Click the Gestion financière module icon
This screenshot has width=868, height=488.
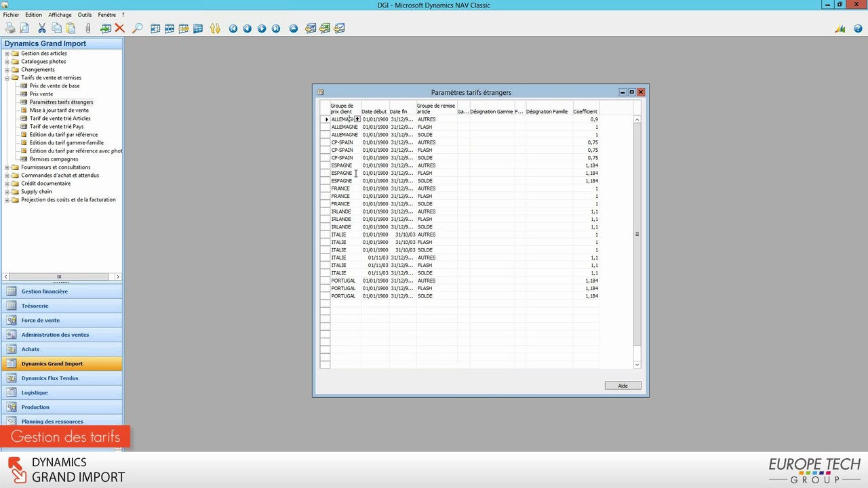[11, 291]
